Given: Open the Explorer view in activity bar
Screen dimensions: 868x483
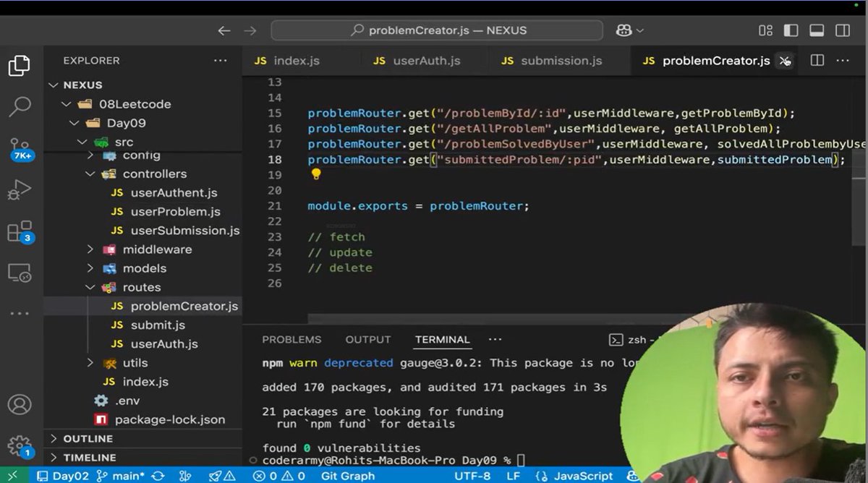Looking at the screenshot, I should coord(19,66).
